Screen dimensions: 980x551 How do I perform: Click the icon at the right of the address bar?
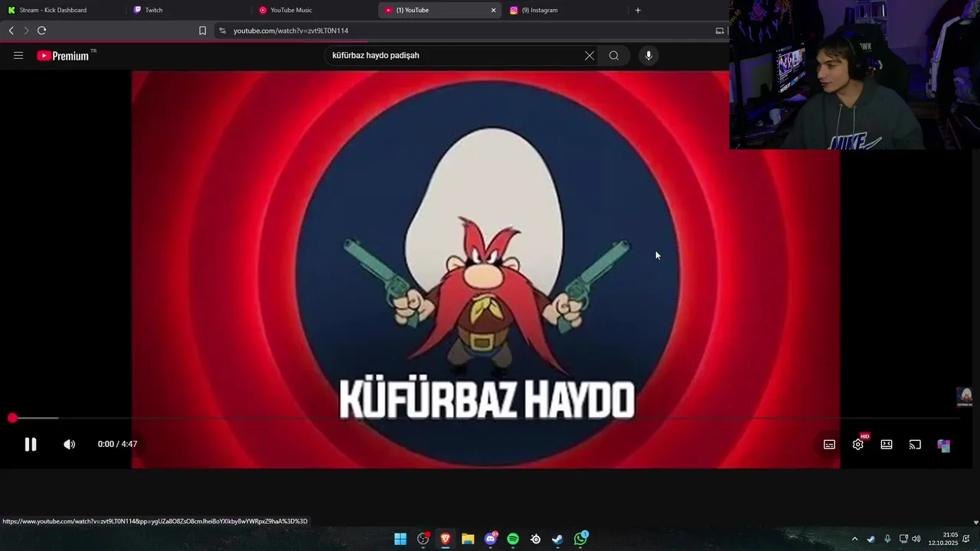720,31
